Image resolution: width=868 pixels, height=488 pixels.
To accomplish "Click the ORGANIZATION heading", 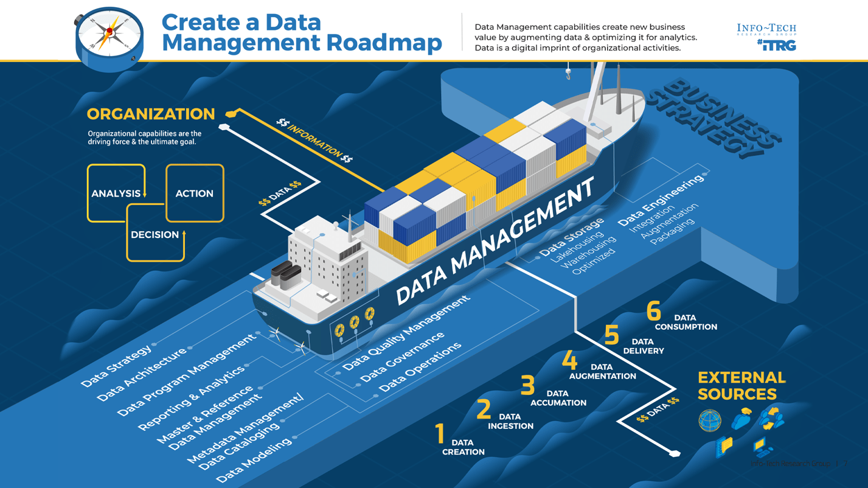I will [151, 114].
